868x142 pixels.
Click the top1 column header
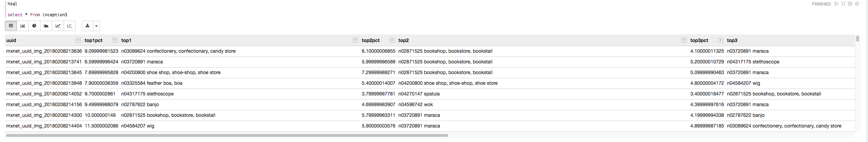(126, 40)
